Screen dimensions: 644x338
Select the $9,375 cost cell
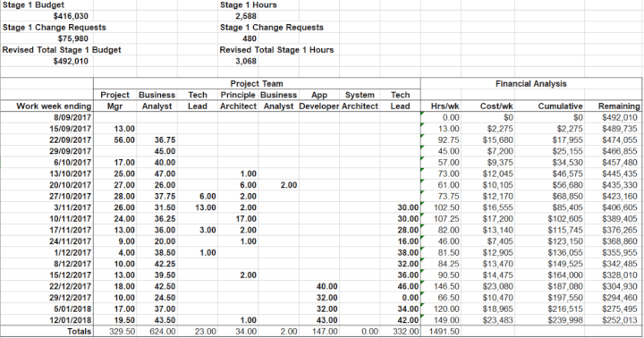(500, 163)
